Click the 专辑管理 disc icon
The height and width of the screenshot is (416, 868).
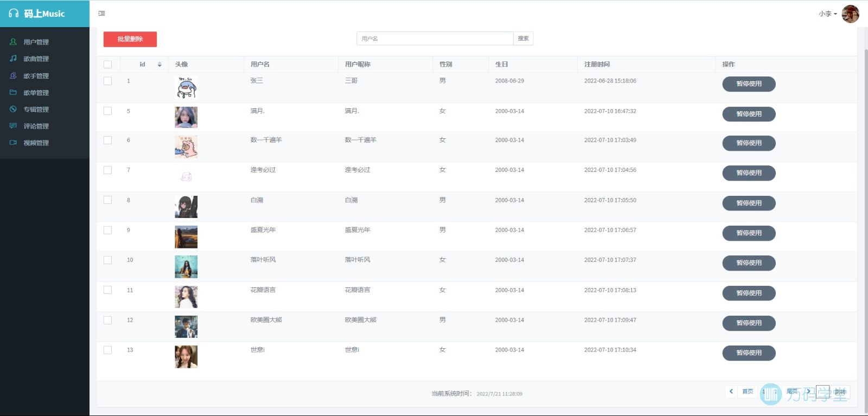pyautogui.click(x=13, y=110)
